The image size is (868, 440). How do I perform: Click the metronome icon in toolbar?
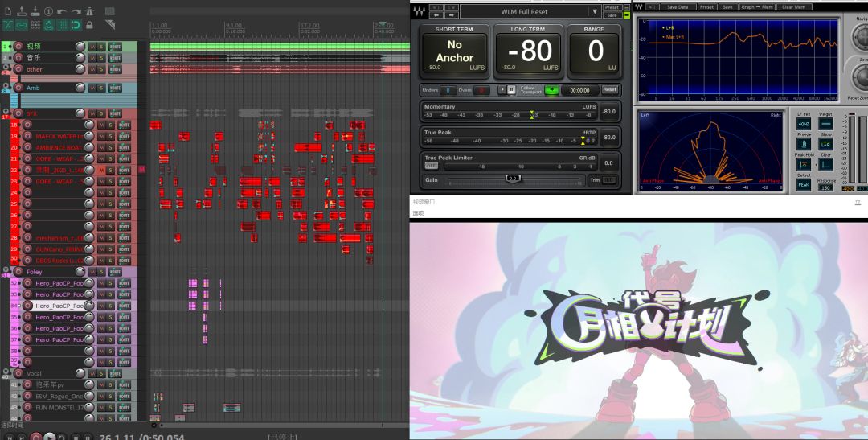pyautogui.click(x=90, y=11)
